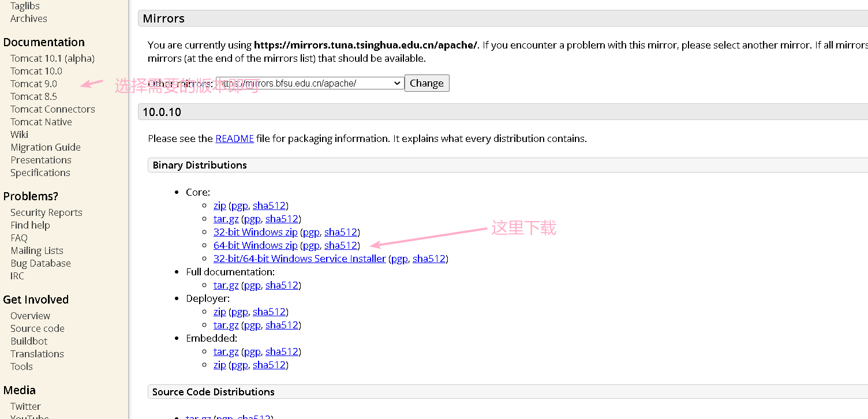The image size is (868, 419).
Task: Download the Core zip distribution
Action: [x=219, y=205]
